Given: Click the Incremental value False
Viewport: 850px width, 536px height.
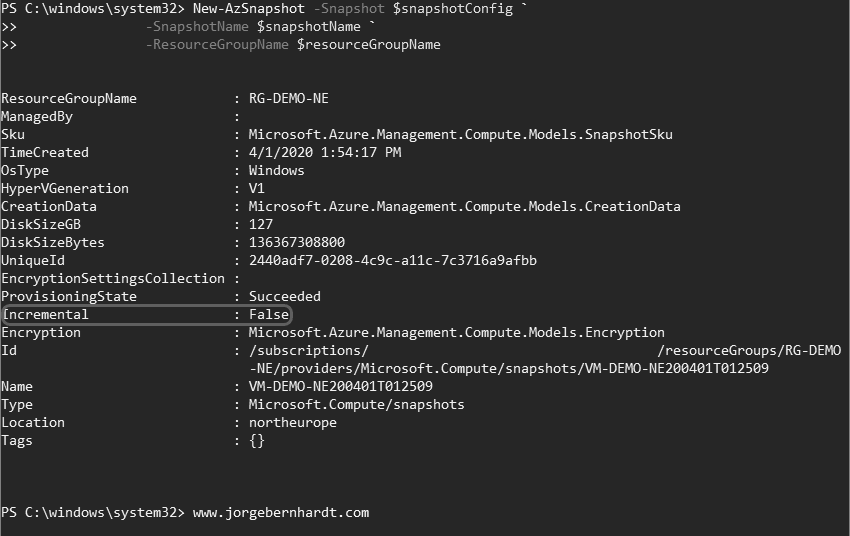Looking at the screenshot, I should coord(268,314).
